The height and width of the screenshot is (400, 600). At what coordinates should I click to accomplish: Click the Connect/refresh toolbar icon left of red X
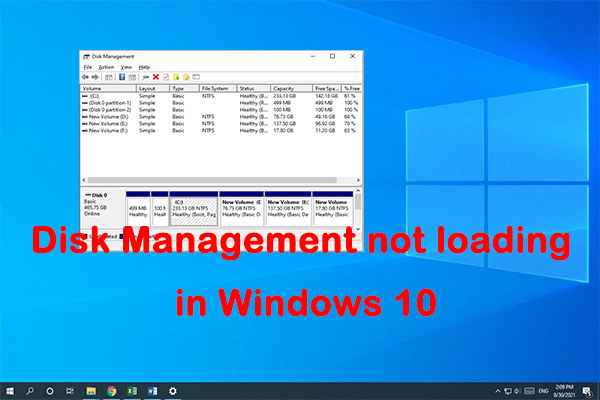(x=145, y=77)
